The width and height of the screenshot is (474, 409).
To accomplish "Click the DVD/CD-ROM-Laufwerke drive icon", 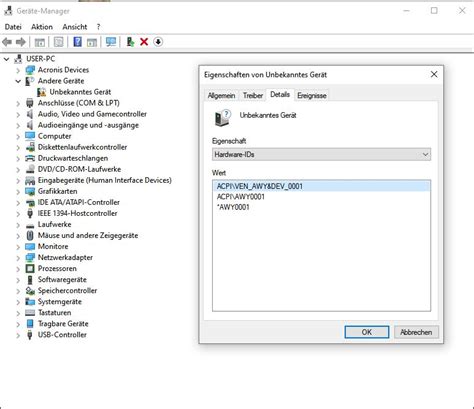I will (x=30, y=169).
